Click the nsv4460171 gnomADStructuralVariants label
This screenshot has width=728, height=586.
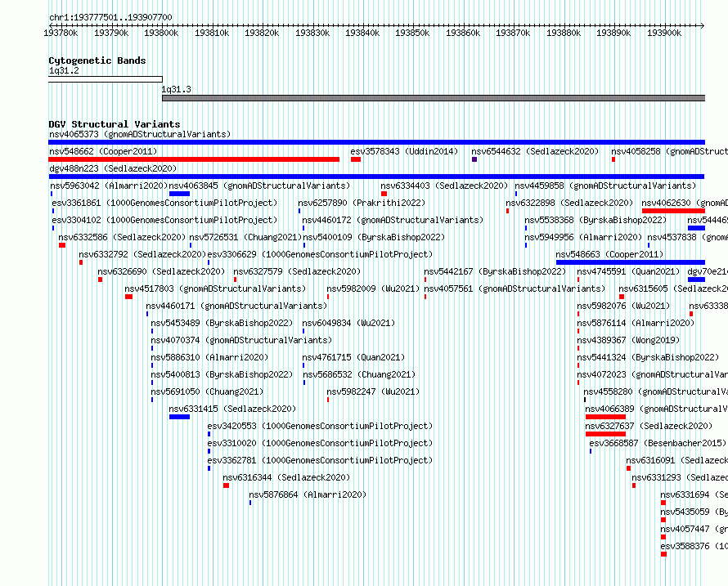click(x=236, y=306)
